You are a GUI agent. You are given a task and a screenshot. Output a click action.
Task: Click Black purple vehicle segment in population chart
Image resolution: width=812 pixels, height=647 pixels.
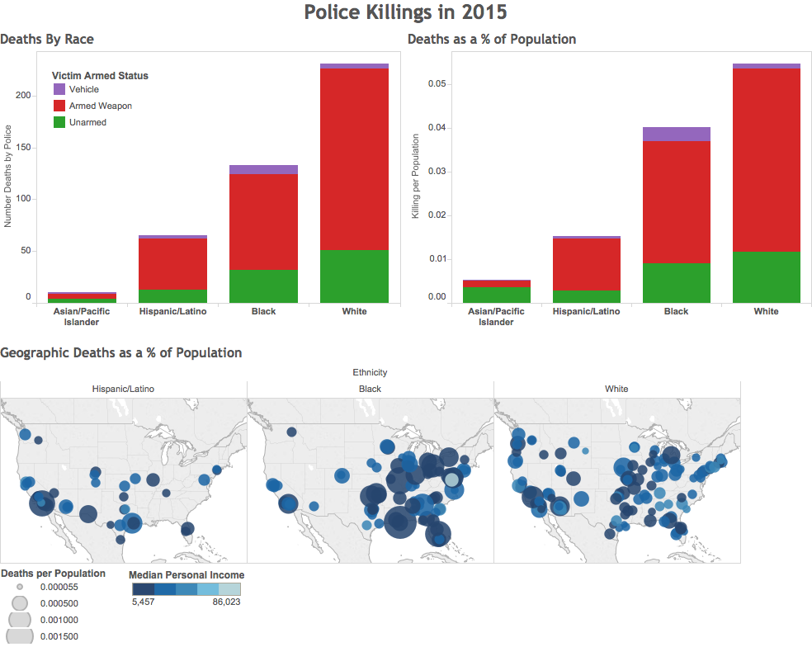[x=677, y=135]
